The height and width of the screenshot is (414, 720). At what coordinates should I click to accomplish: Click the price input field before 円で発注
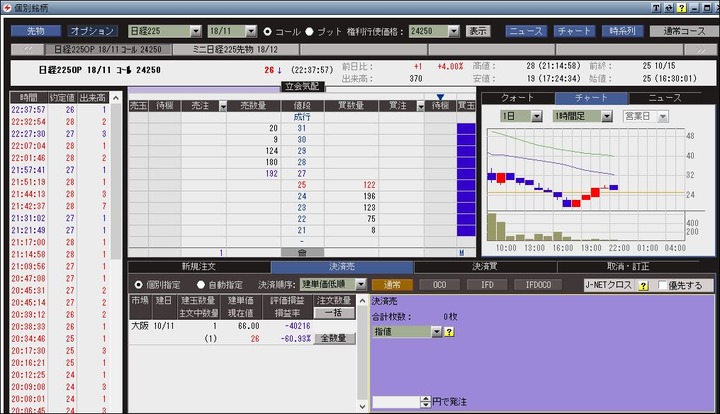pos(396,402)
